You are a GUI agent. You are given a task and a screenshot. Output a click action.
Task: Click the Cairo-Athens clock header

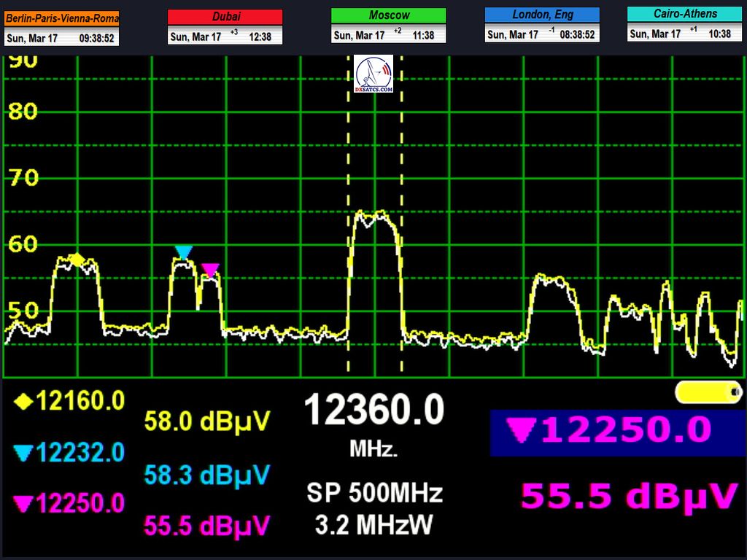point(684,14)
